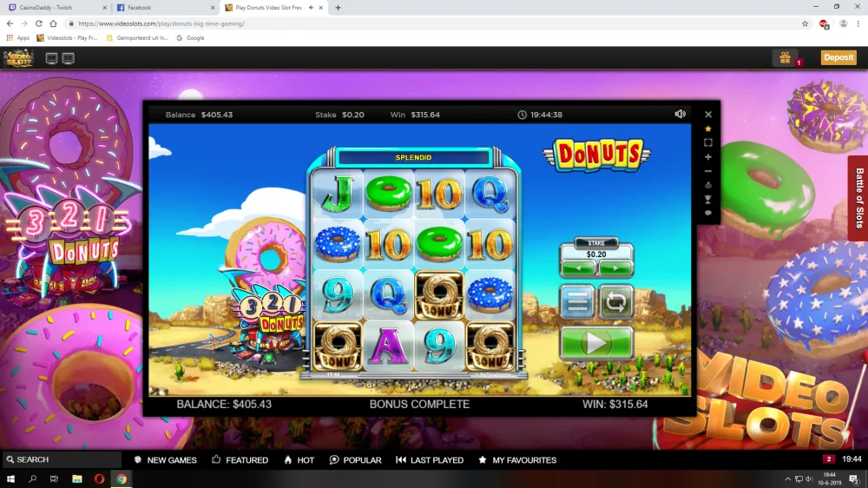This screenshot has height=488, width=868.
Task: Open a new browser tab
Action: click(338, 8)
